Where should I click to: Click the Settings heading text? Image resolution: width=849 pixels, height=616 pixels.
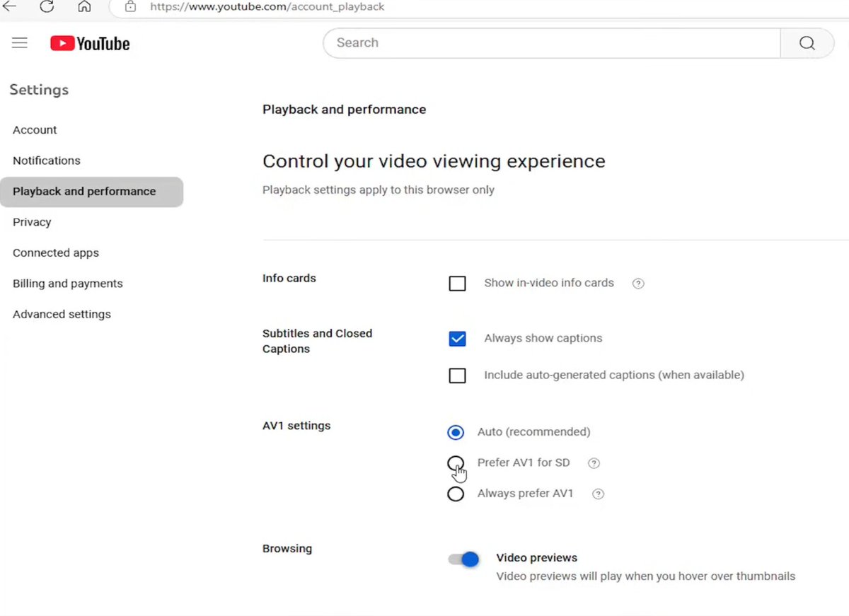pos(39,90)
